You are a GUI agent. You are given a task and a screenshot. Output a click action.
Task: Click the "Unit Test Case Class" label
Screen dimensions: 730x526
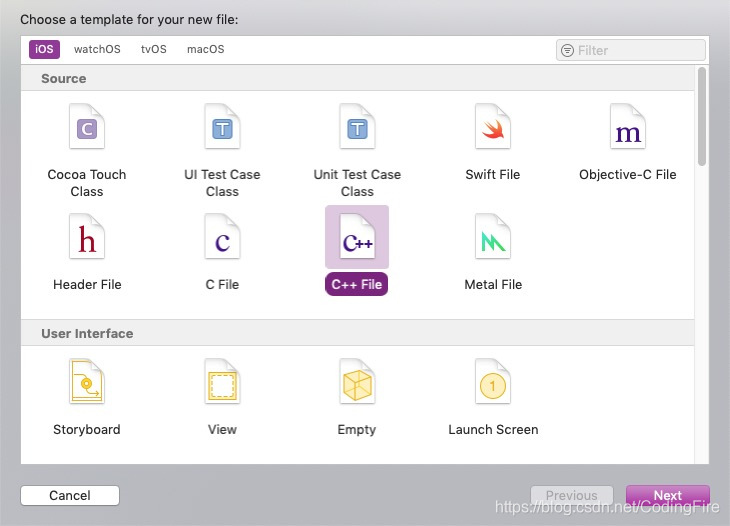click(x=357, y=183)
